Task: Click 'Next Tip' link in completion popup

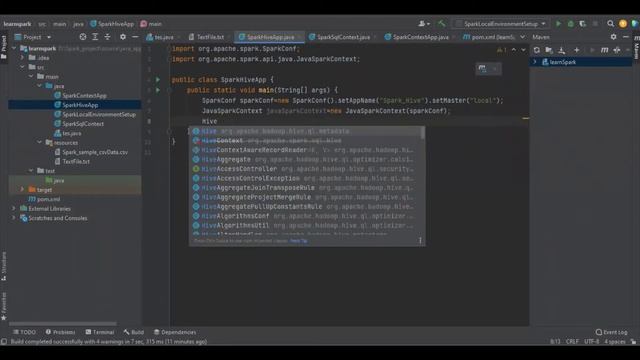Action: pyautogui.click(x=299, y=241)
